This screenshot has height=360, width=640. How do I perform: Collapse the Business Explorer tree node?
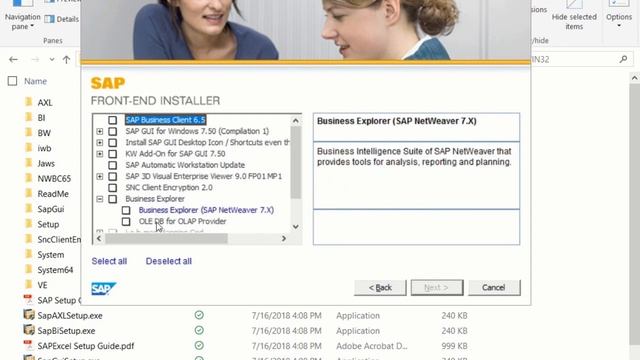click(100, 199)
